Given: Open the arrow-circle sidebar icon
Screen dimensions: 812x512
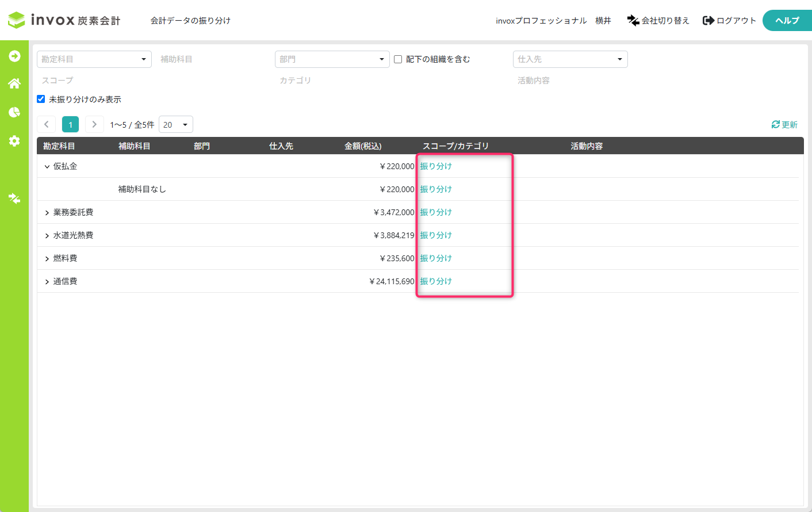Looking at the screenshot, I should pos(14,56).
